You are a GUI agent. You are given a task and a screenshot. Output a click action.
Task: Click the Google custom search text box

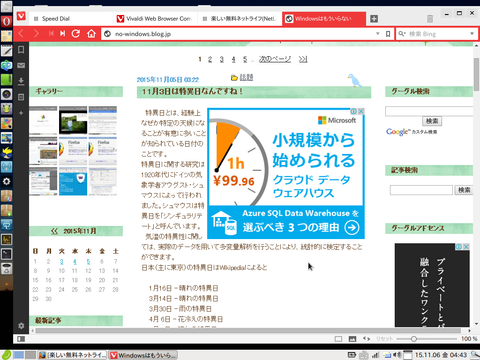[x=429, y=111]
